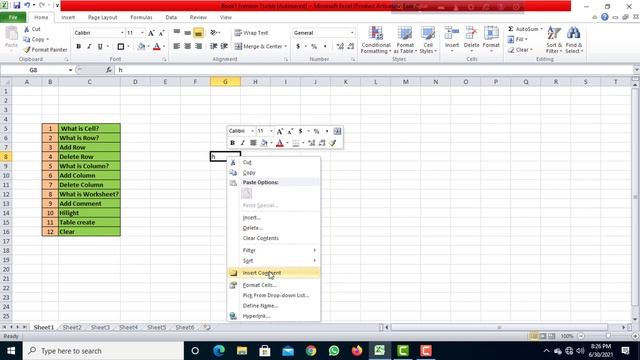
Task: Choose Pick From Drop-down List
Action: pyautogui.click(x=274, y=295)
